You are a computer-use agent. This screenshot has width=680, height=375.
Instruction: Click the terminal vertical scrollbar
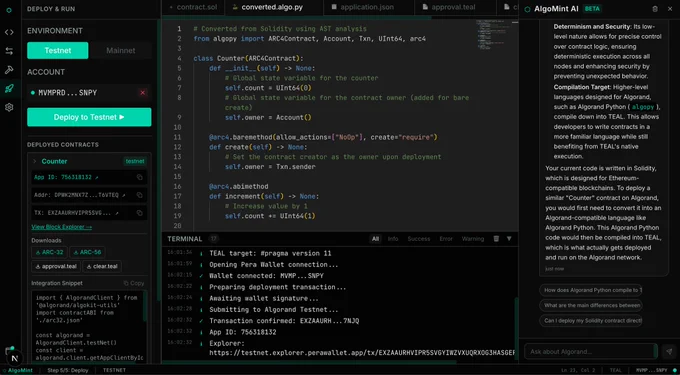pos(516,328)
